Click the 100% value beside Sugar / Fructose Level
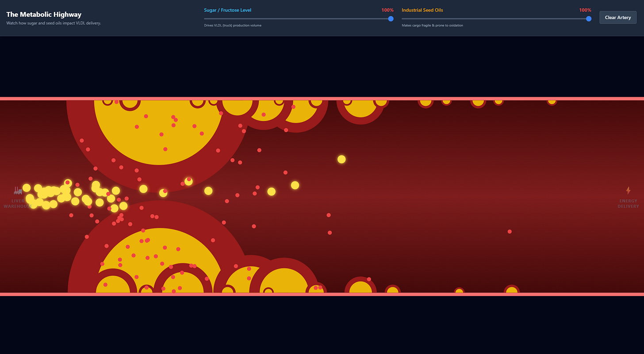Screen dimensions: 644x354 coord(387,10)
